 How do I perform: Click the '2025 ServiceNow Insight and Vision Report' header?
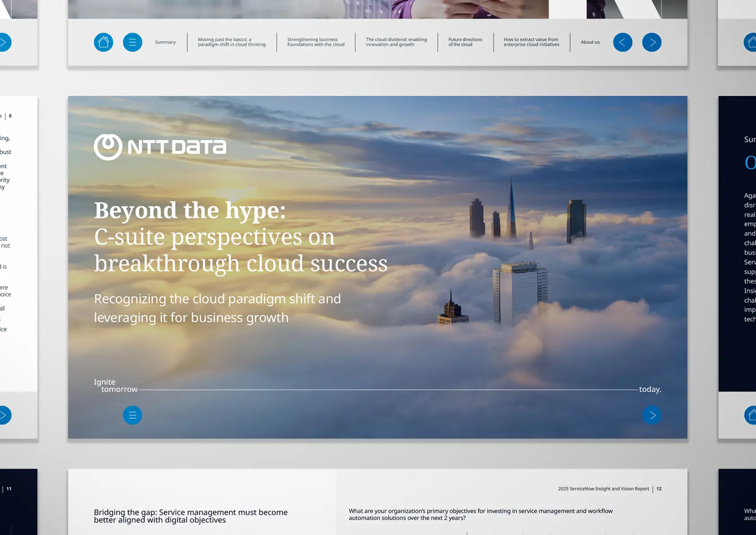pyautogui.click(x=603, y=489)
